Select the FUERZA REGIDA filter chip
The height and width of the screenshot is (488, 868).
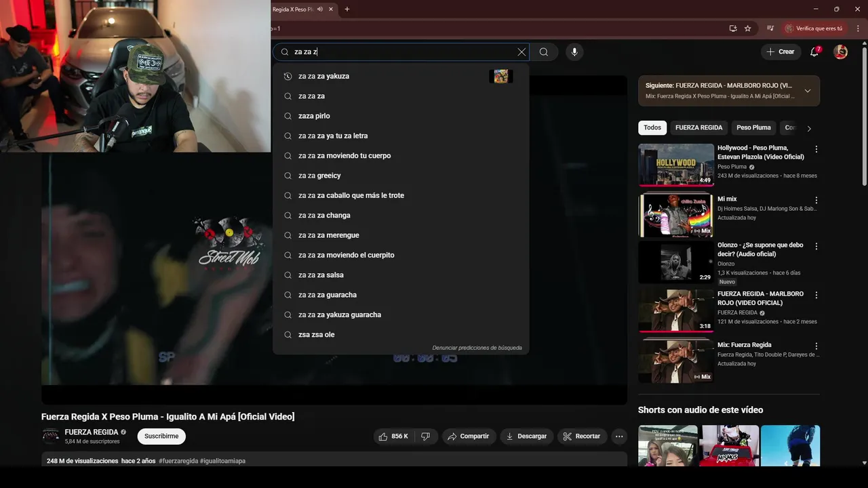coord(698,127)
